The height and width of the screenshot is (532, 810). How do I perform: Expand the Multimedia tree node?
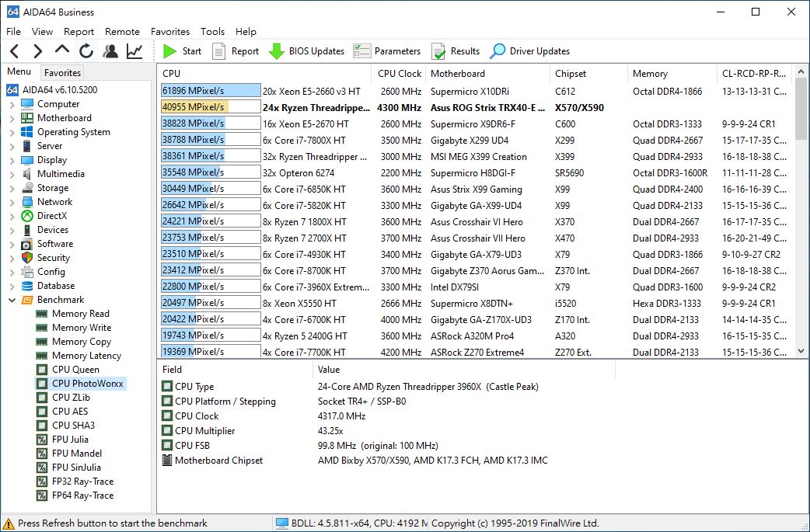click(12, 174)
